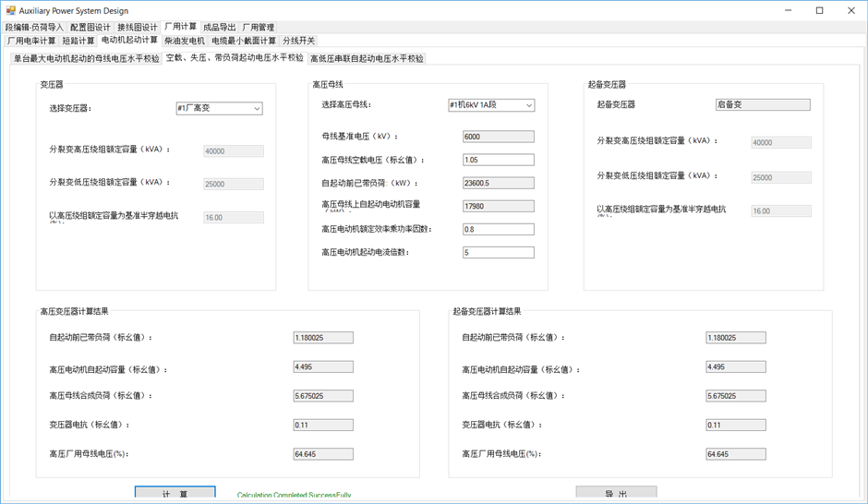
Task: Maximize the Auxiliary Power System Design window
Action: coord(819,10)
